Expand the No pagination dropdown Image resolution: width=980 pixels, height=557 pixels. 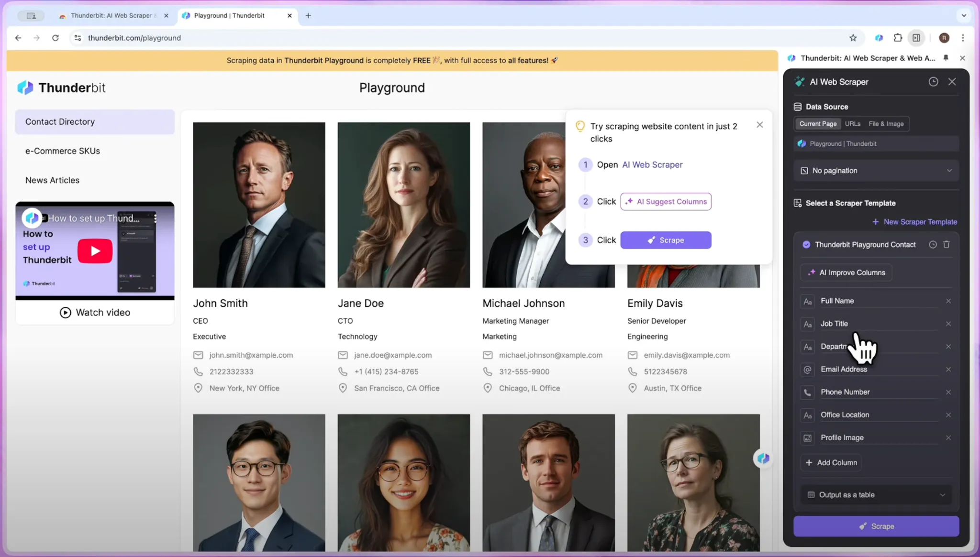[876, 171]
